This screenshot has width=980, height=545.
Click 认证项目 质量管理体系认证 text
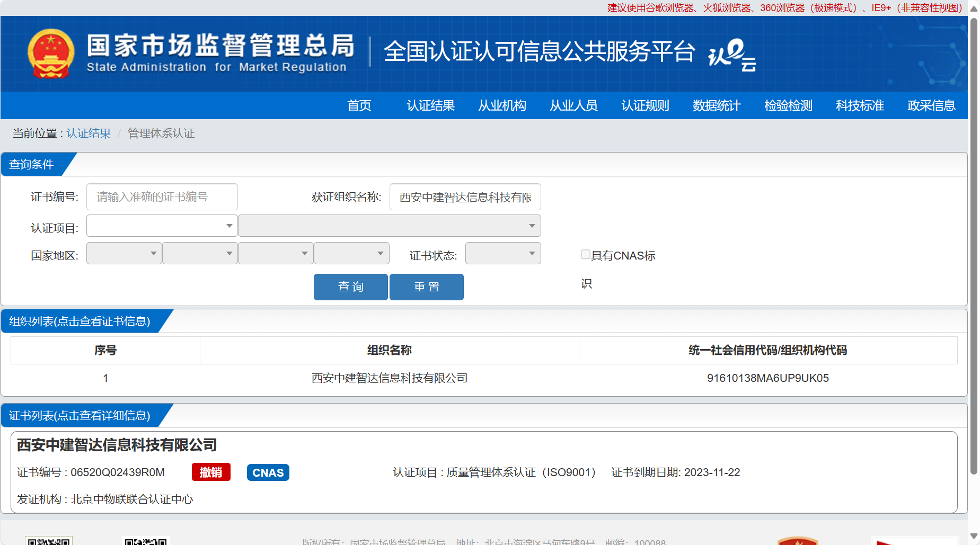tap(495, 472)
